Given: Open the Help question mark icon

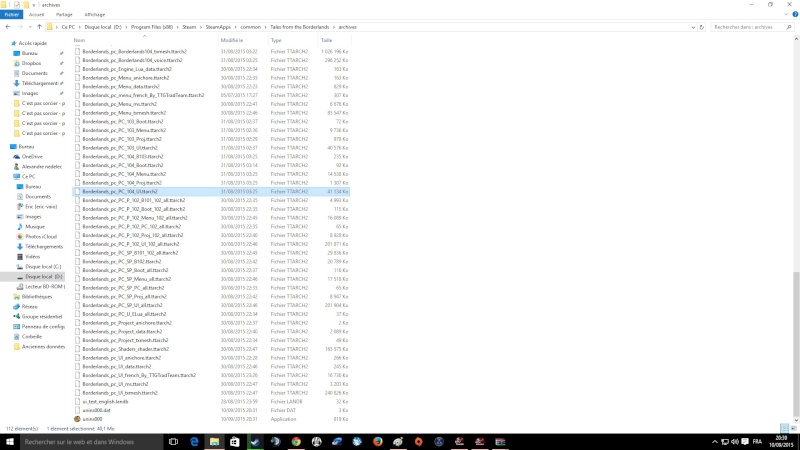Looking at the screenshot, I should point(795,14).
